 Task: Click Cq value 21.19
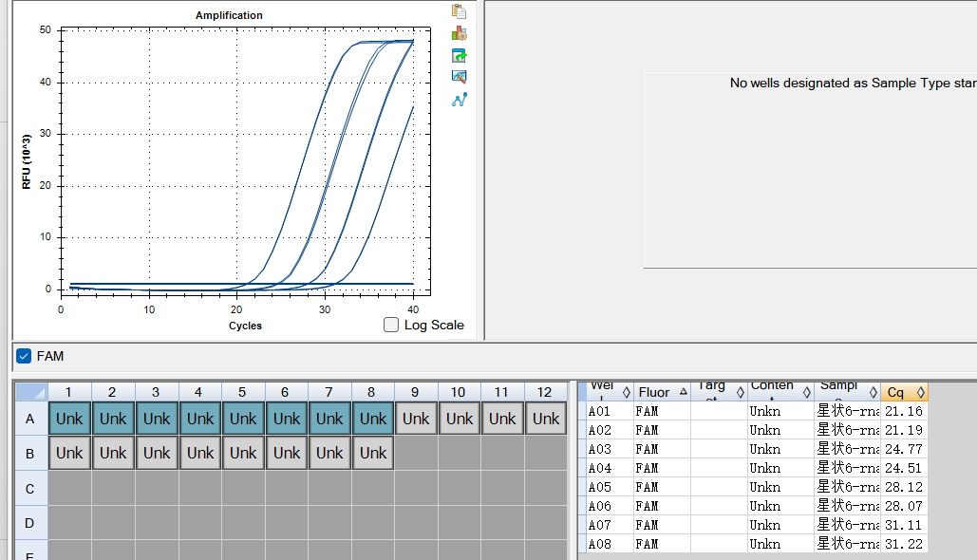tap(904, 430)
